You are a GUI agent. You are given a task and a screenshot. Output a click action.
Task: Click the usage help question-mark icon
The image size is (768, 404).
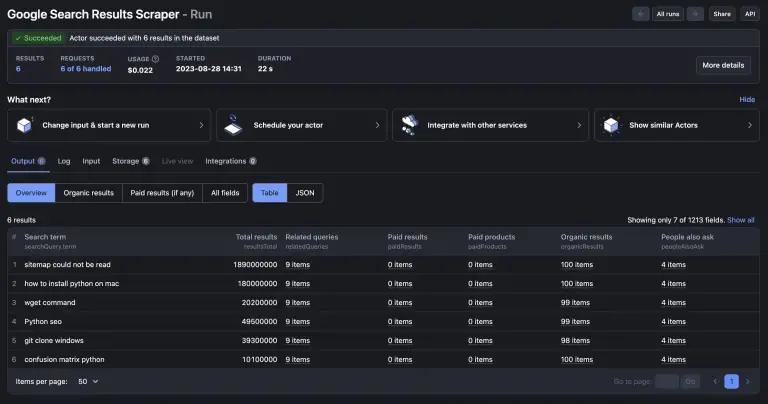(x=155, y=59)
